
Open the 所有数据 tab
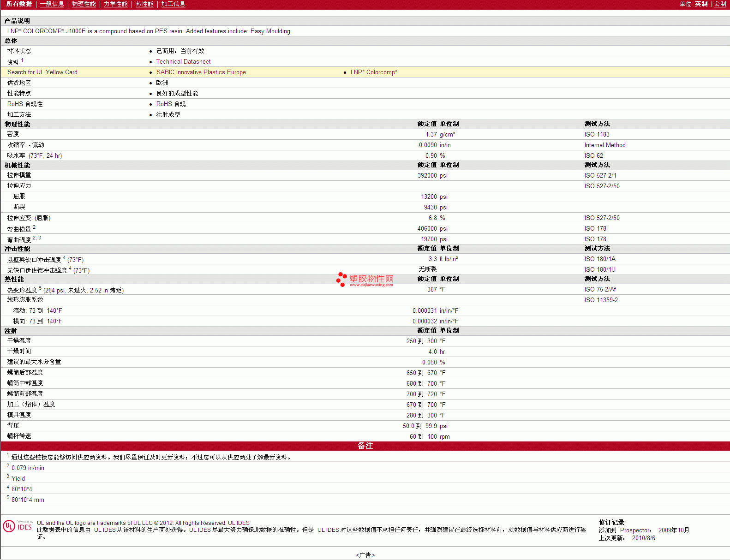pos(19,4)
